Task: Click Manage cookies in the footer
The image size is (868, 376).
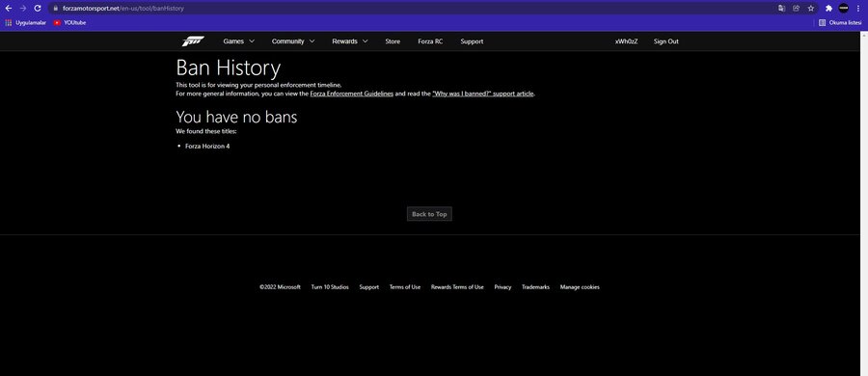Action: pos(580,287)
